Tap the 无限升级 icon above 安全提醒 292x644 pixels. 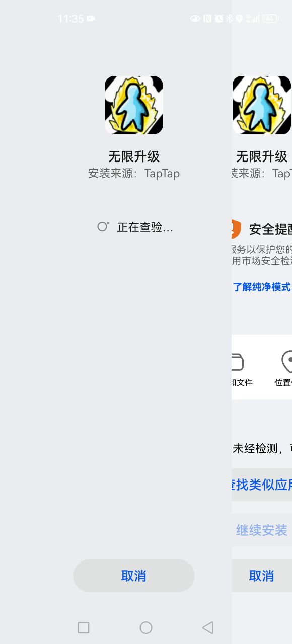(x=262, y=105)
